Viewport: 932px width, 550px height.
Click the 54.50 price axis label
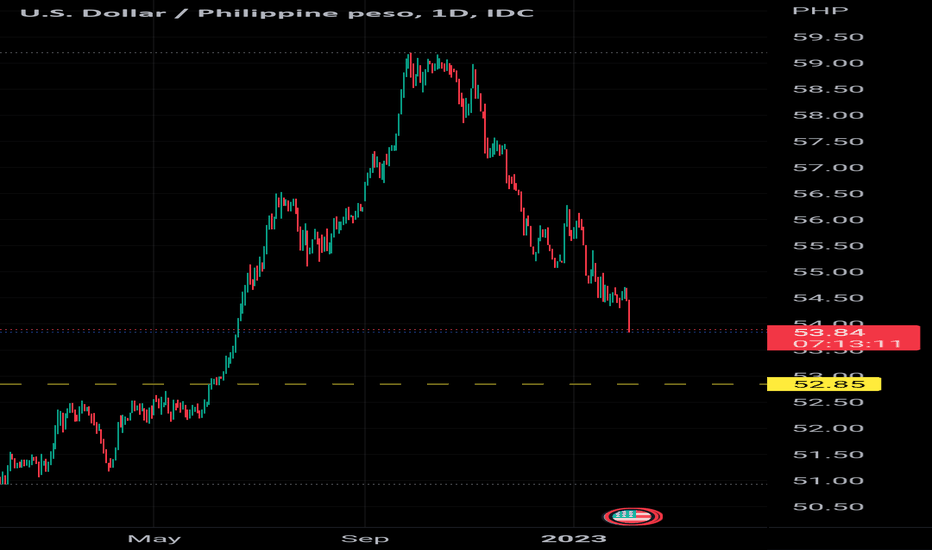[828, 298]
